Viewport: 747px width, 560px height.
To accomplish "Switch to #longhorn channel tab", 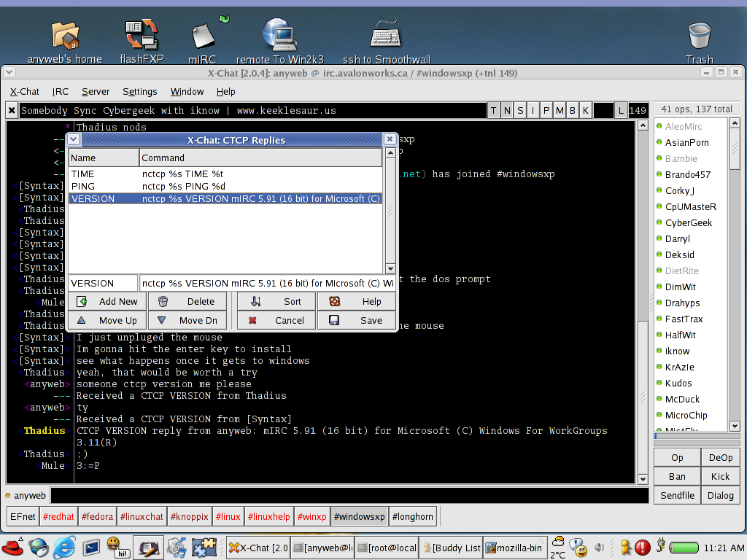I will tap(413, 517).
